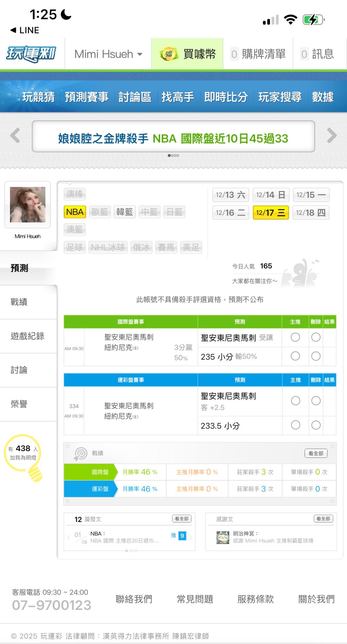Tap the lightbulb 加我為明燈 icon
The image size is (347, 644).
pos(35,473)
